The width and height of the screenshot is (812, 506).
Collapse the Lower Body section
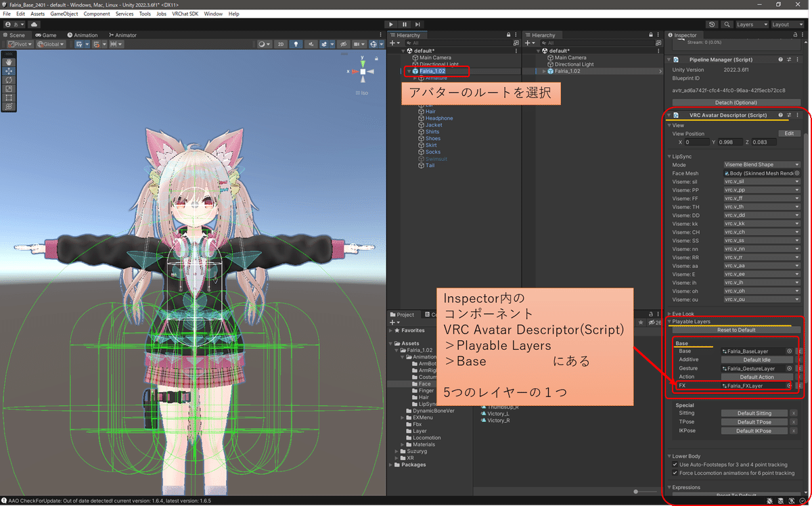[x=669, y=456]
